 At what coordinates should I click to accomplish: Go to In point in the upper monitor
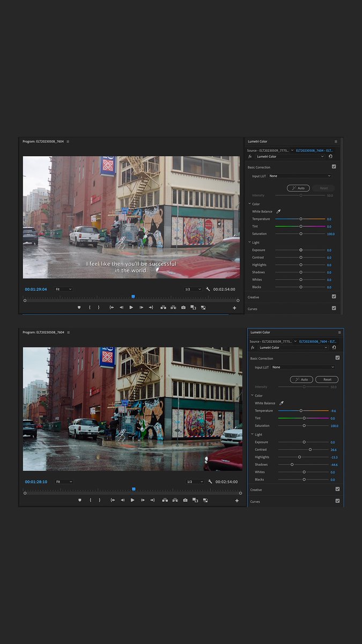coord(112,308)
